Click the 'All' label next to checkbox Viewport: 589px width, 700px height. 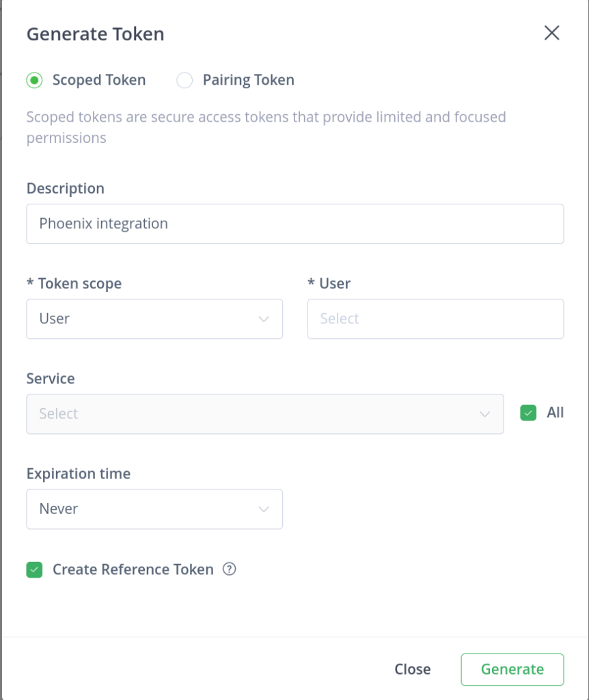556,413
